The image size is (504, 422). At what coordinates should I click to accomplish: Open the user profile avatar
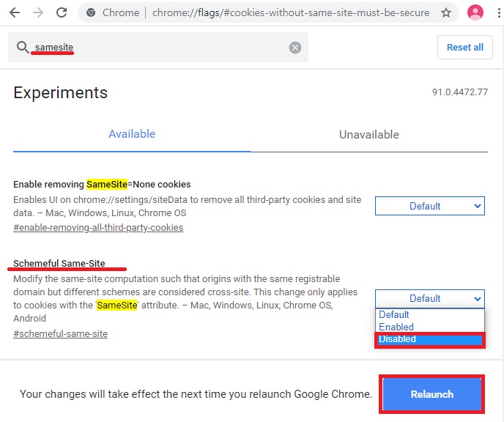475,12
